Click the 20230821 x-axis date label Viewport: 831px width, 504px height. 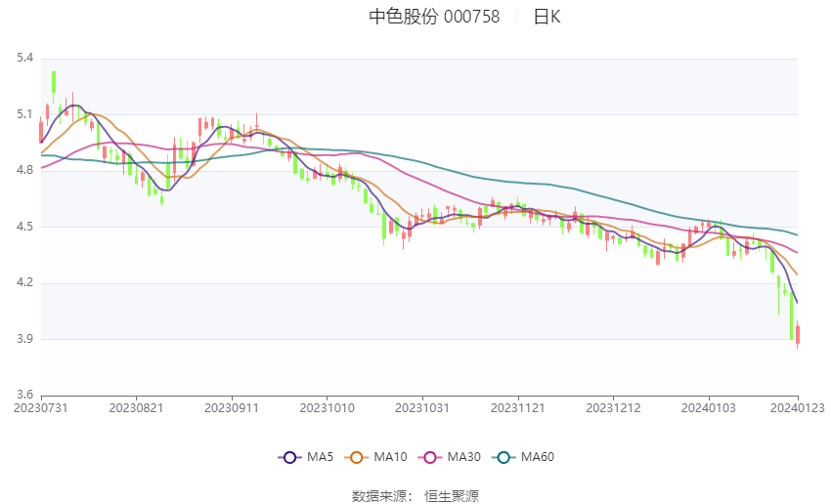click(136, 408)
